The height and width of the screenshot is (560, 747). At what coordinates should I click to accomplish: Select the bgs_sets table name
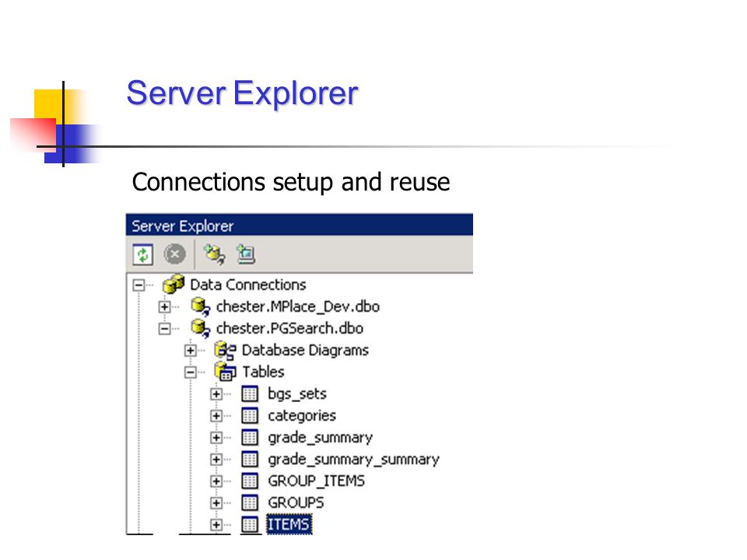pos(297,394)
